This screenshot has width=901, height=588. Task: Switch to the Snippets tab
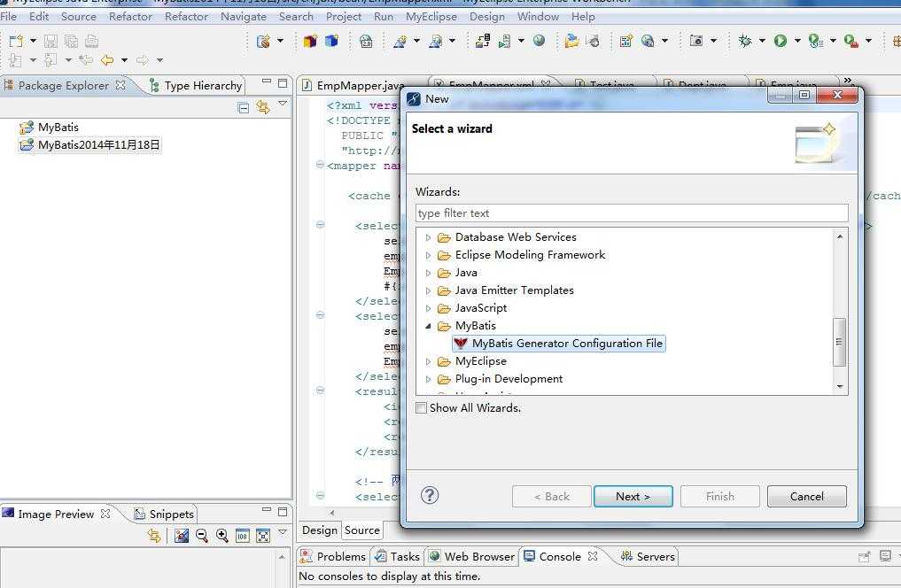point(164,514)
